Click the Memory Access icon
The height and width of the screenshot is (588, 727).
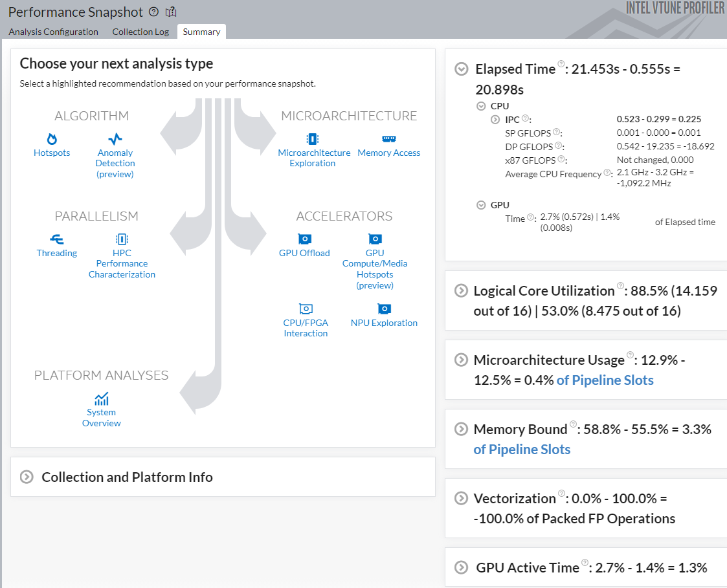pyautogui.click(x=388, y=139)
